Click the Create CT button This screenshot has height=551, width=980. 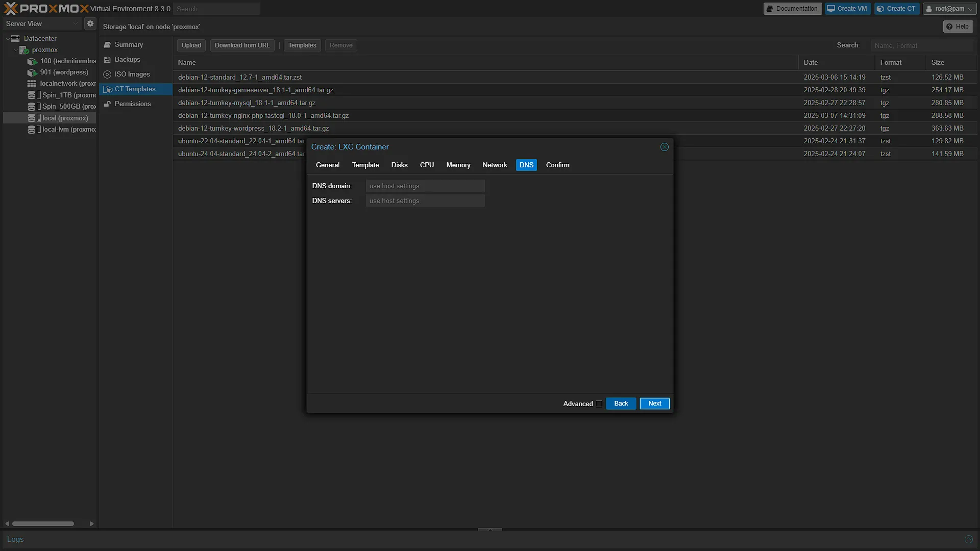[x=897, y=9]
